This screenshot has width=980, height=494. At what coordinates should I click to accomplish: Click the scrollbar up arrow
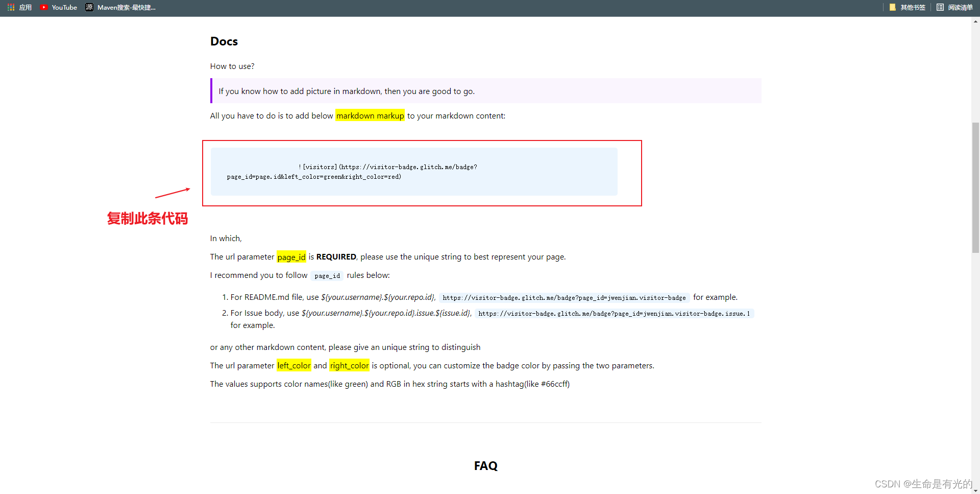(975, 21)
